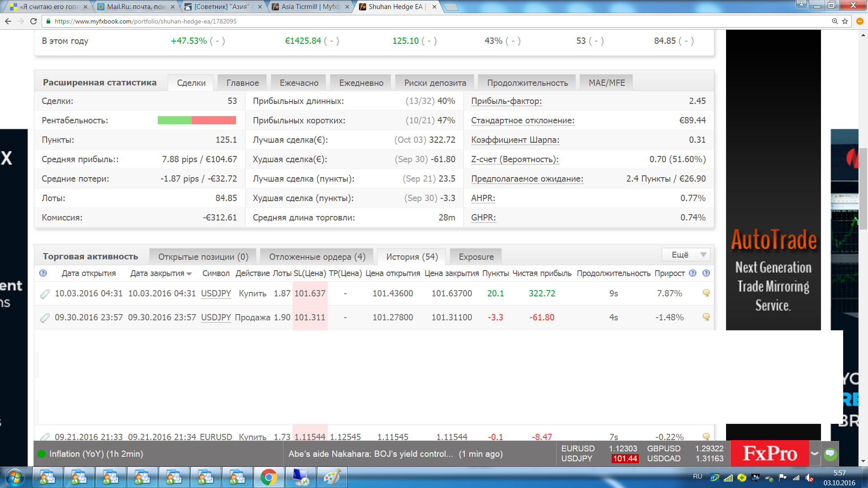Switch to Ежедневно statistics tab

pos(361,83)
